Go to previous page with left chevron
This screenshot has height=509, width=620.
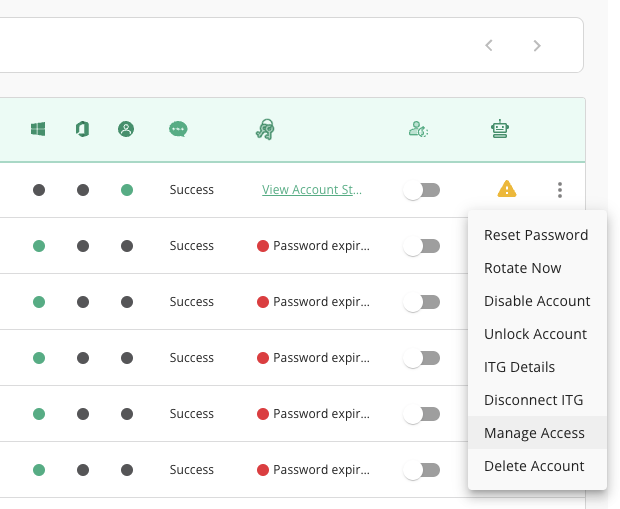[489, 45]
